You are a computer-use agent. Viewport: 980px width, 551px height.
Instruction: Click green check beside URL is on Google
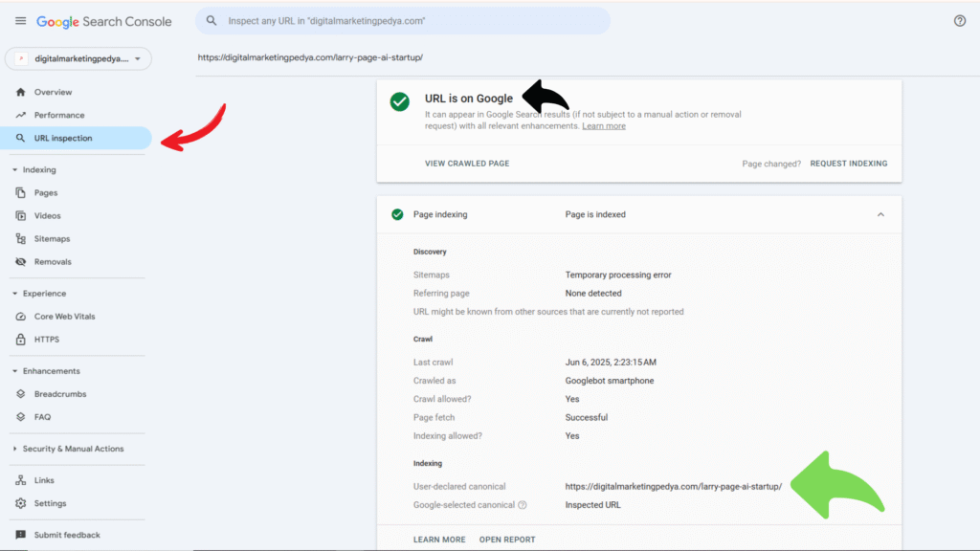[x=399, y=101]
